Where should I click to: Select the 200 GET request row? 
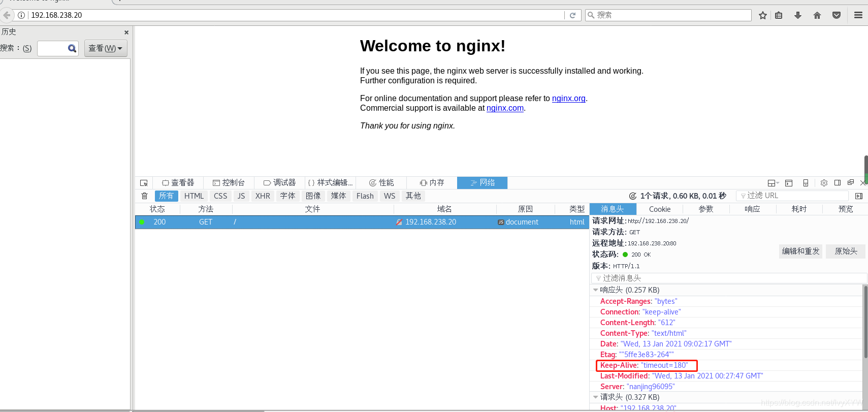(362, 222)
